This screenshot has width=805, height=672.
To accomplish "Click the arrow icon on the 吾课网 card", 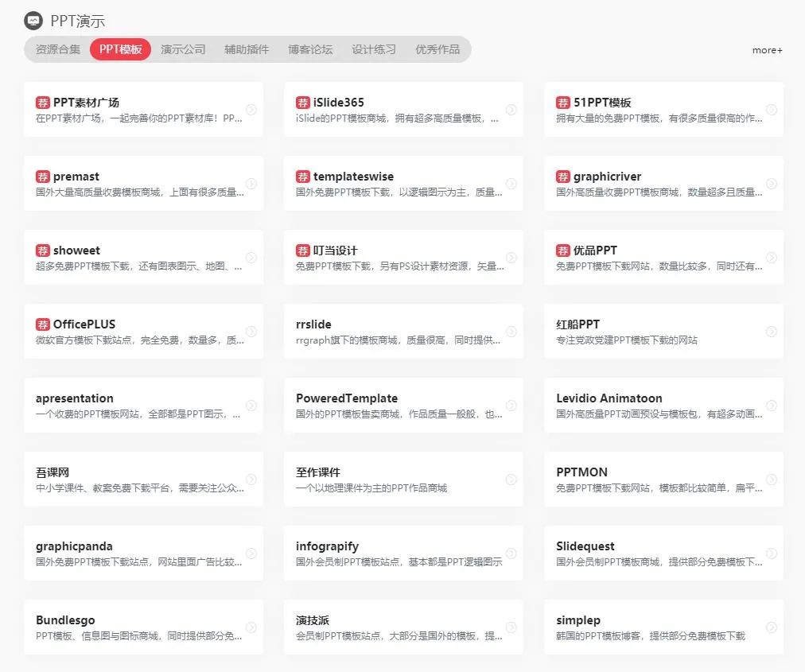I will (251, 479).
